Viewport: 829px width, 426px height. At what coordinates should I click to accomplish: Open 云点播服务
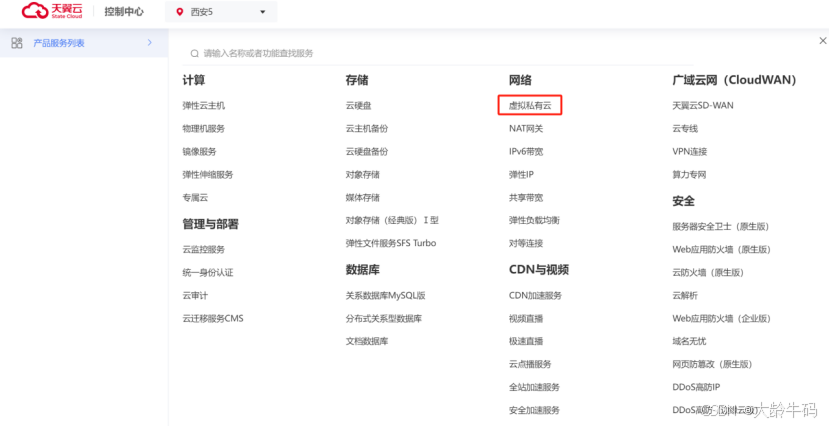click(x=530, y=364)
